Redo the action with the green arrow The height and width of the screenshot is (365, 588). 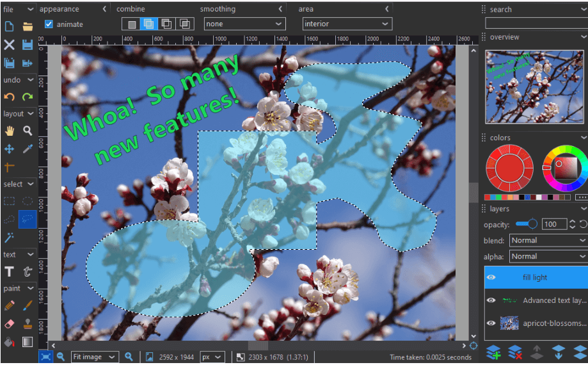coord(28,97)
